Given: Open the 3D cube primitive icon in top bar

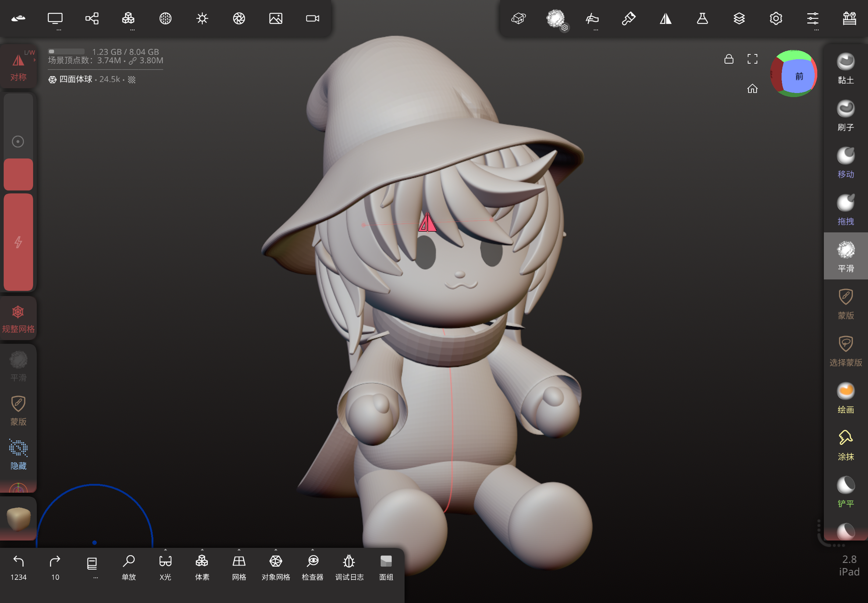Looking at the screenshot, I should pos(519,18).
